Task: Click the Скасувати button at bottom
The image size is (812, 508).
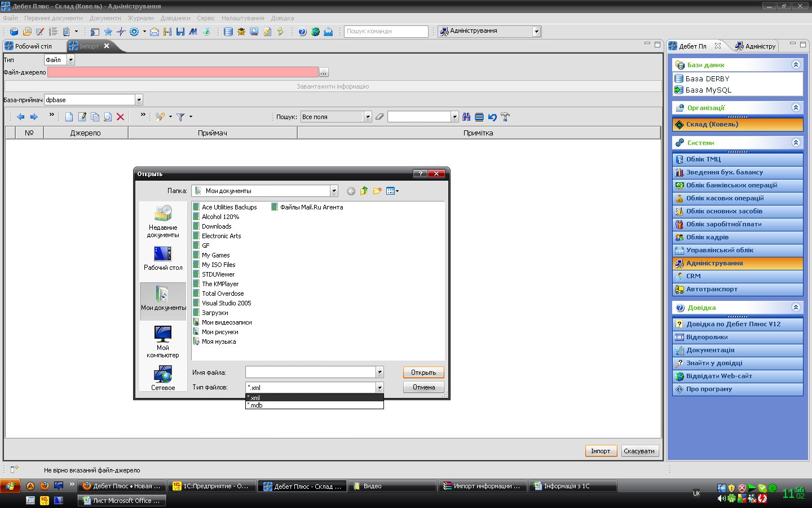Action: point(639,451)
